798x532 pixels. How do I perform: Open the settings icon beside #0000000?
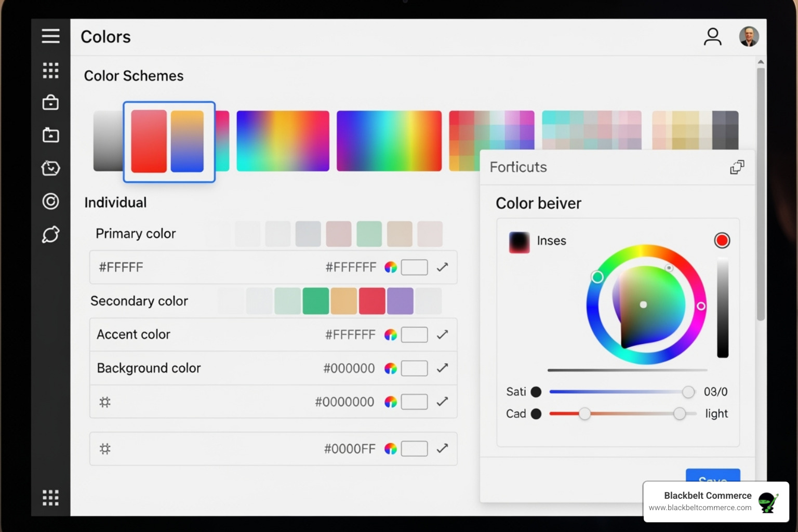point(104,402)
